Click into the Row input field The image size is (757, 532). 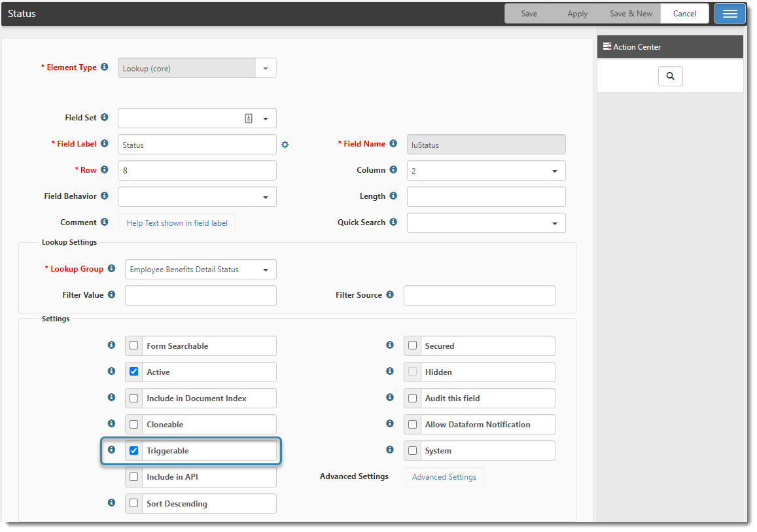(x=197, y=171)
